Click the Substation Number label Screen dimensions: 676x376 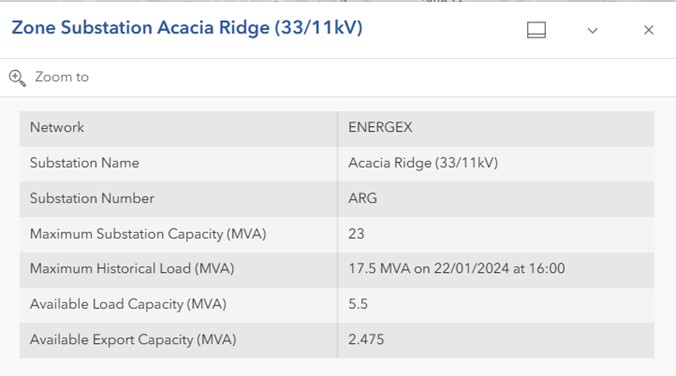(x=92, y=198)
